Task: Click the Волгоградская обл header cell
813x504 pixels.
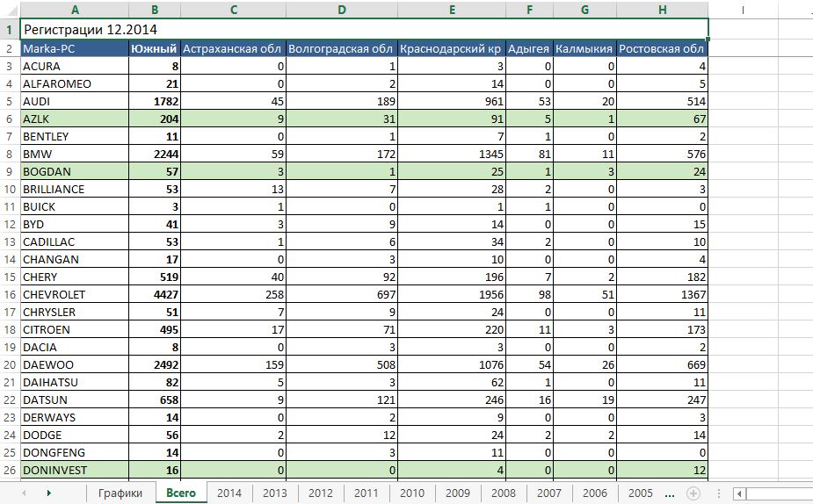Action: tap(342, 48)
